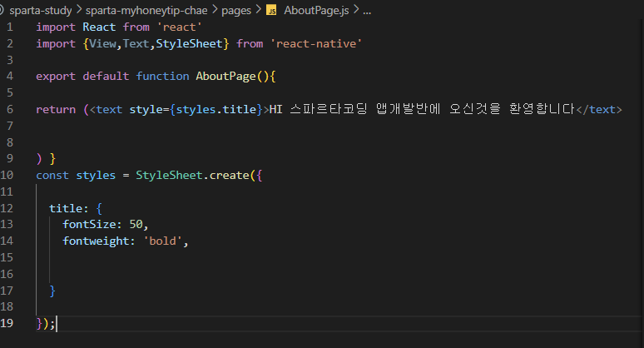This screenshot has width=644, height=348.
Task: Click line number 6 in gutter
Action: pos(10,109)
